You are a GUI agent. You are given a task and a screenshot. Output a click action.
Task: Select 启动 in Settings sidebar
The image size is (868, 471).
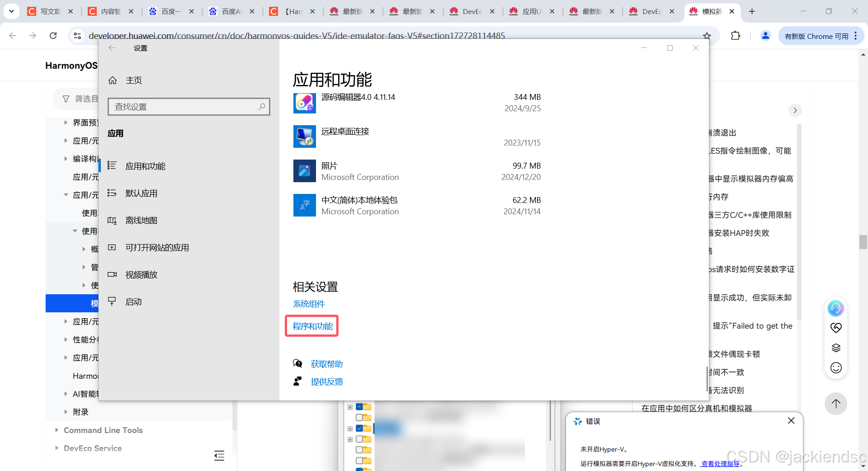[189, 301]
